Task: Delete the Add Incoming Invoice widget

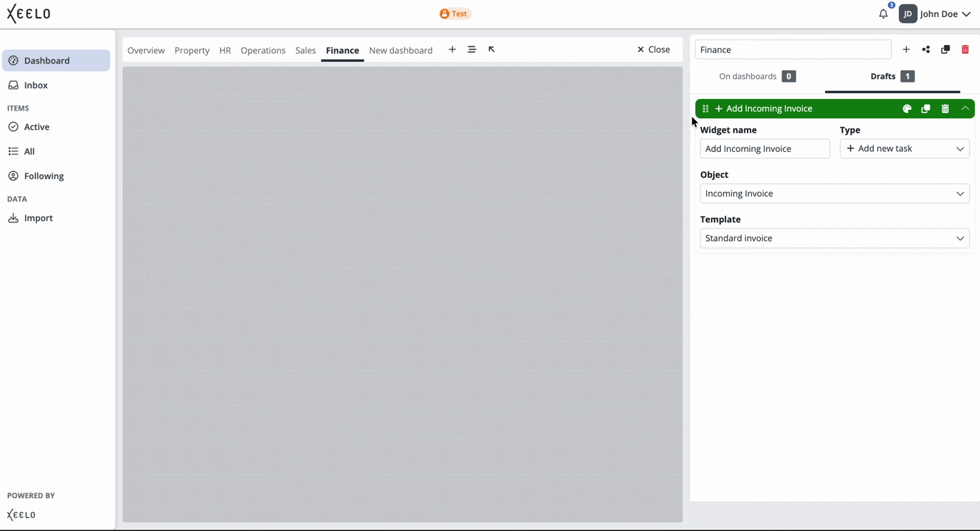Action: pyautogui.click(x=945, y=108)
